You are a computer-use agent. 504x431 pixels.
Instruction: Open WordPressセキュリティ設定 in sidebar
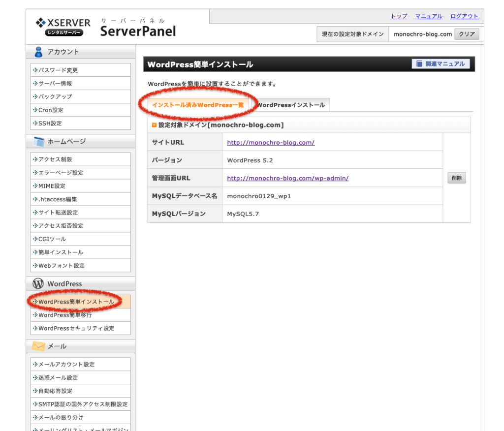80,328
